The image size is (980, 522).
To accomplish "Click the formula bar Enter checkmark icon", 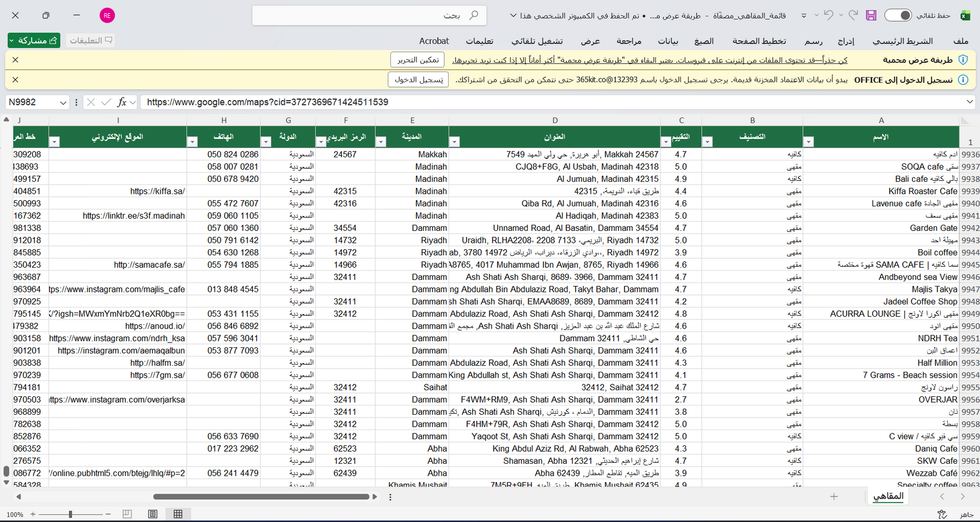I will point(106,102).
